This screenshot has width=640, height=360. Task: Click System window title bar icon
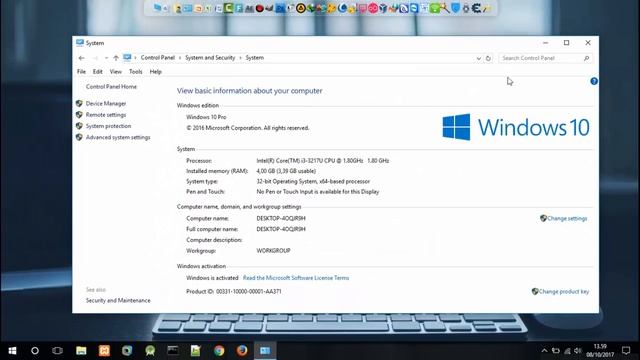[x=80, y=43]
